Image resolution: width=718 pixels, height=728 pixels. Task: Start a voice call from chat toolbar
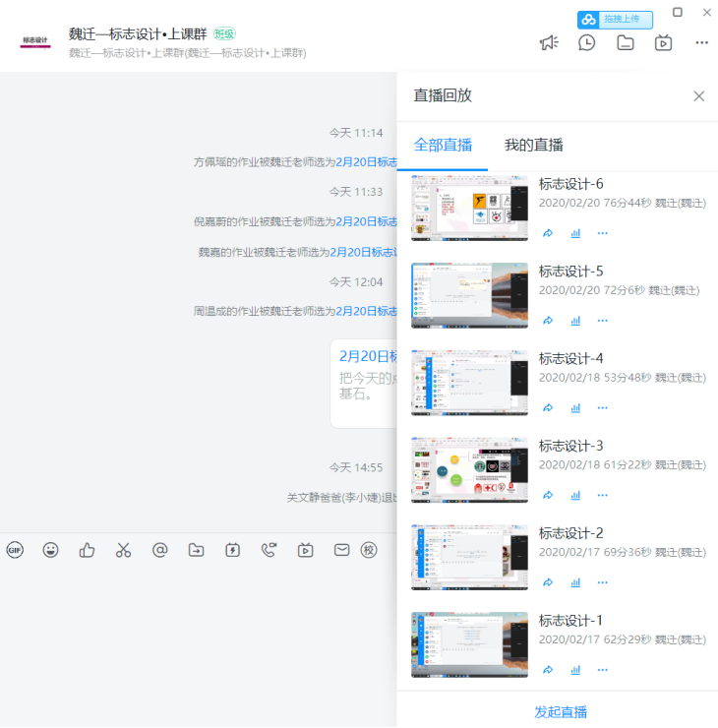(x=269, y=550)
